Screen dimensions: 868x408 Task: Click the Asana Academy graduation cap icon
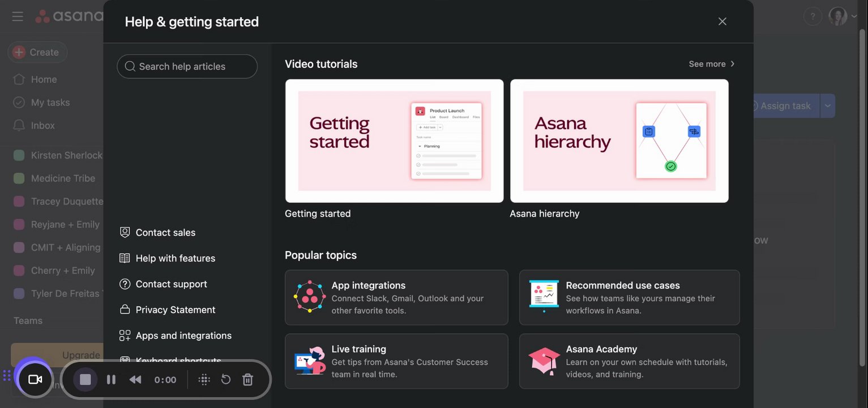tap(544, 361)
